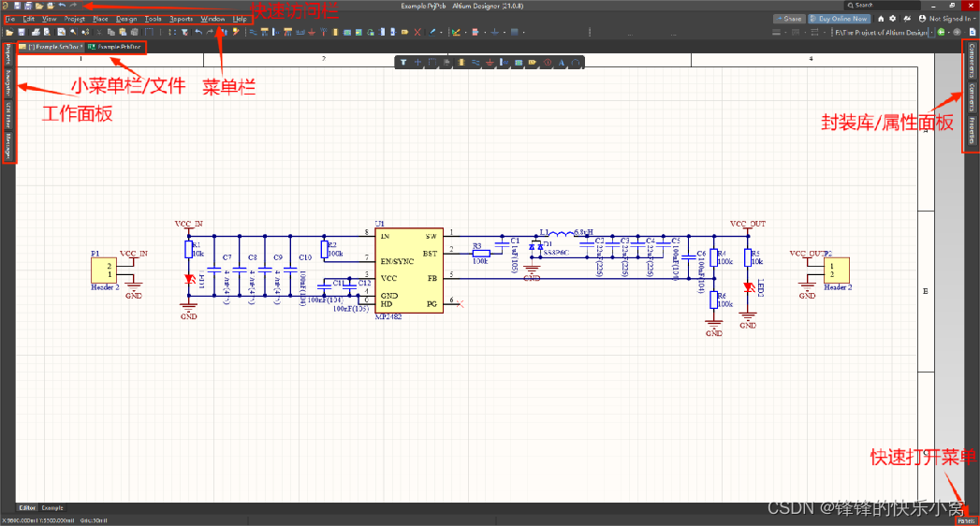Click the Buy Online Now button
980x526 pixels.
pyautogui.click(x=840, y=19)
